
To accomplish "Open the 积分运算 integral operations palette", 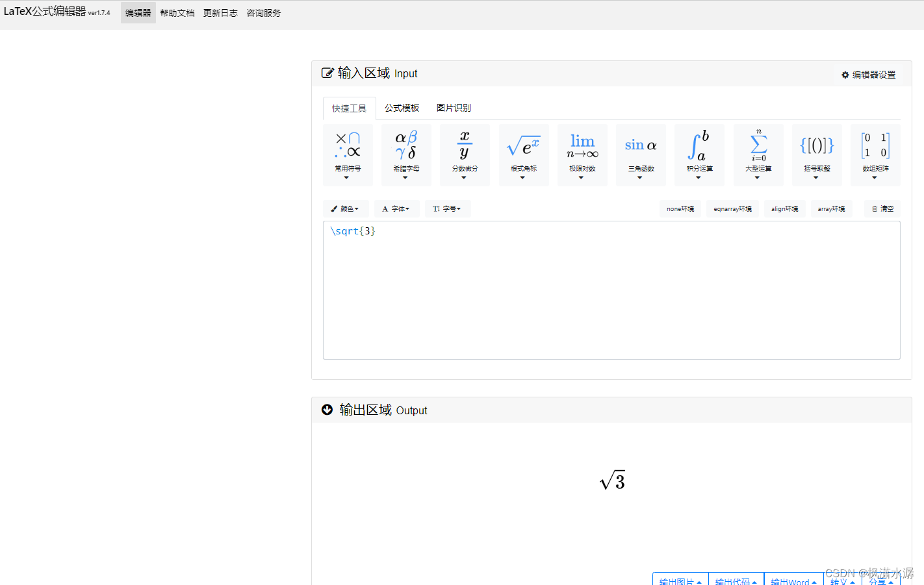I will [x=699, y=155].
